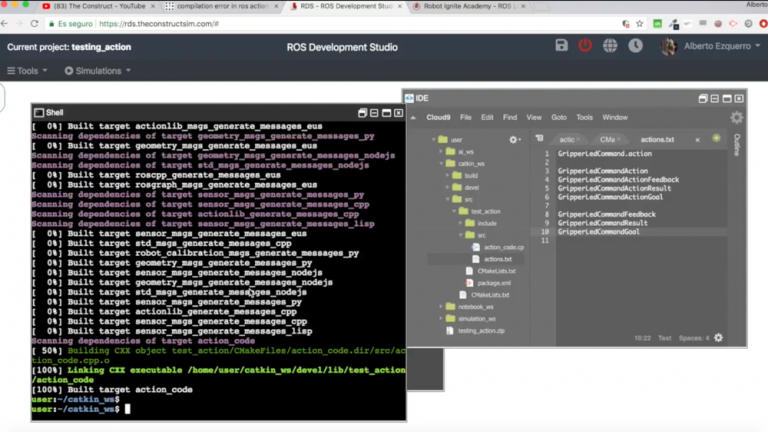This screenshot has width=768, height=432.
Task: Expand the include folder
Action: click(x=460, y=223)
